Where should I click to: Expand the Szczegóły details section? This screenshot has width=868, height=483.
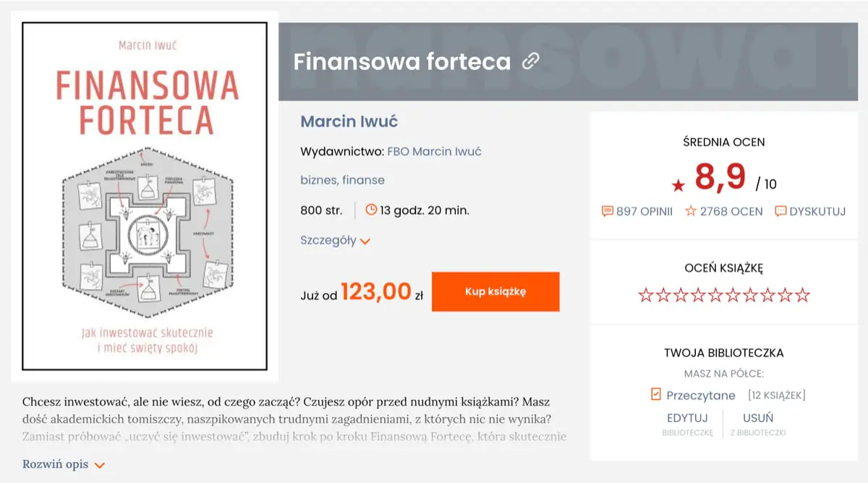click(336, 241)
